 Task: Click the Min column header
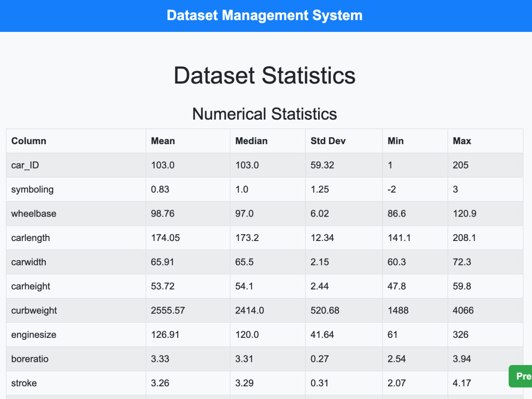click(396, 141)
